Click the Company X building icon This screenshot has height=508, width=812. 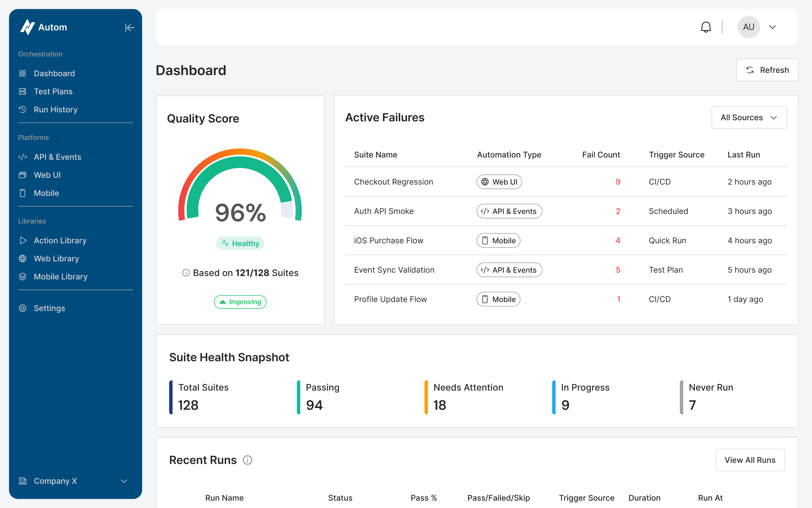coord(23,481)
